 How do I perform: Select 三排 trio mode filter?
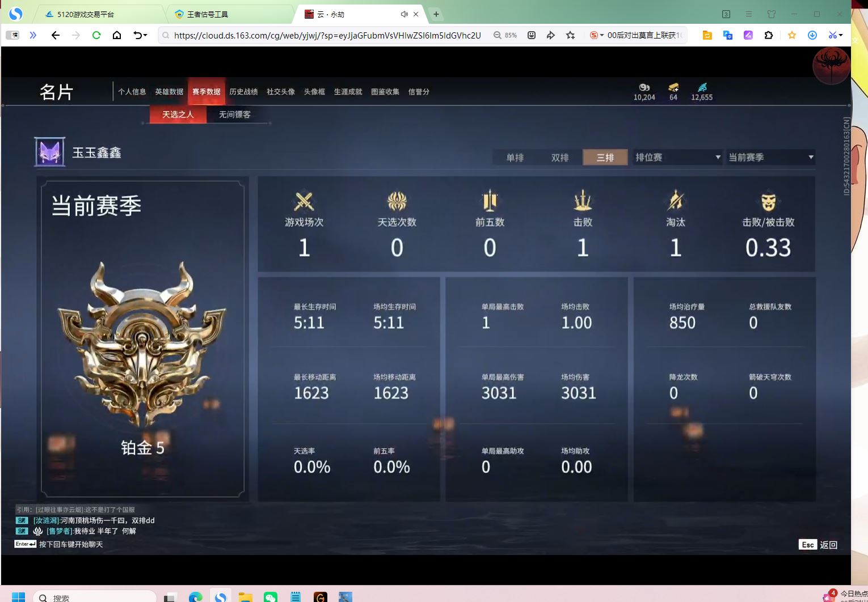click(x=605, y=158)
